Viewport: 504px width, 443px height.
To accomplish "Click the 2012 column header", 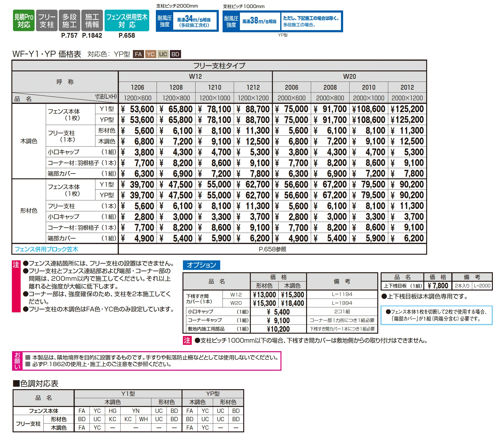I will point(407,87).
